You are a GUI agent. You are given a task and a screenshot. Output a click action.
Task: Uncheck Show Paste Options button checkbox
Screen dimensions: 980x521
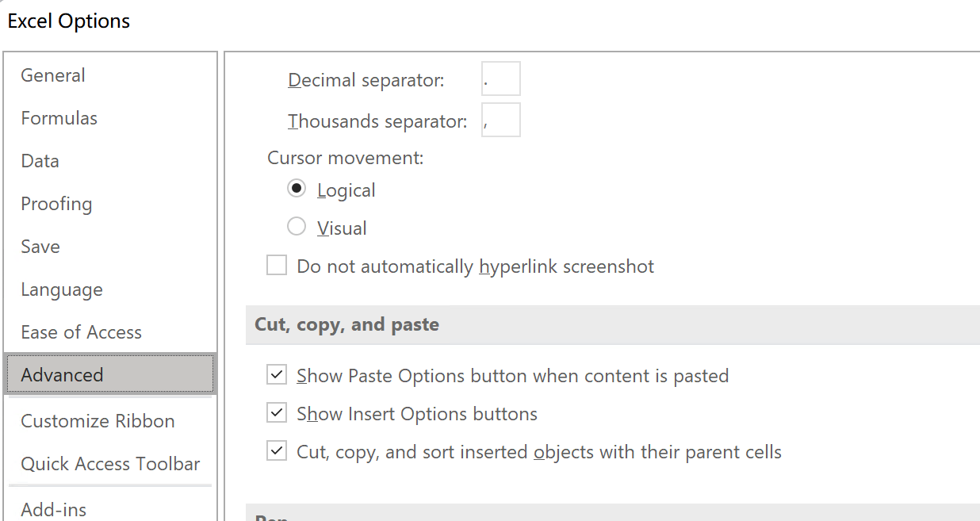click(277, 375)
